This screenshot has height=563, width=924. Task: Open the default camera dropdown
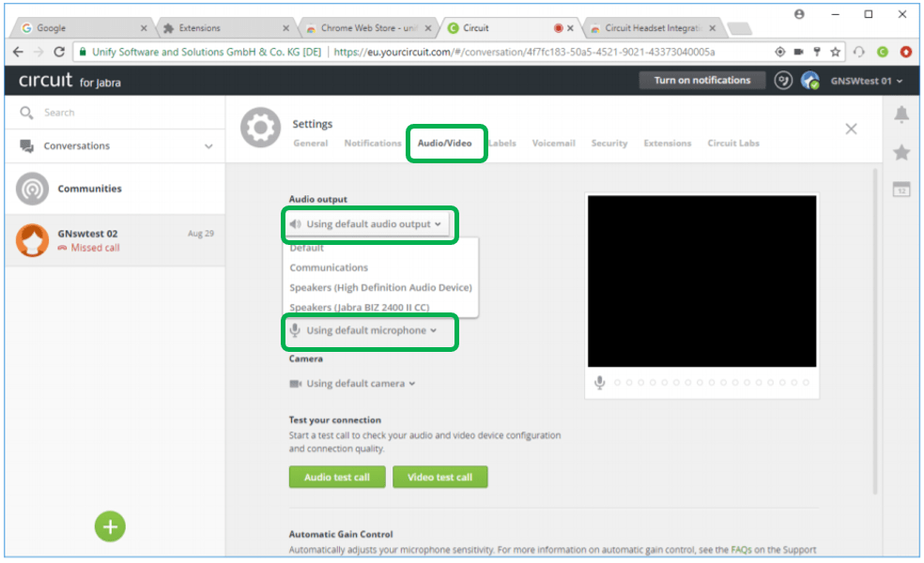[353, 383]
